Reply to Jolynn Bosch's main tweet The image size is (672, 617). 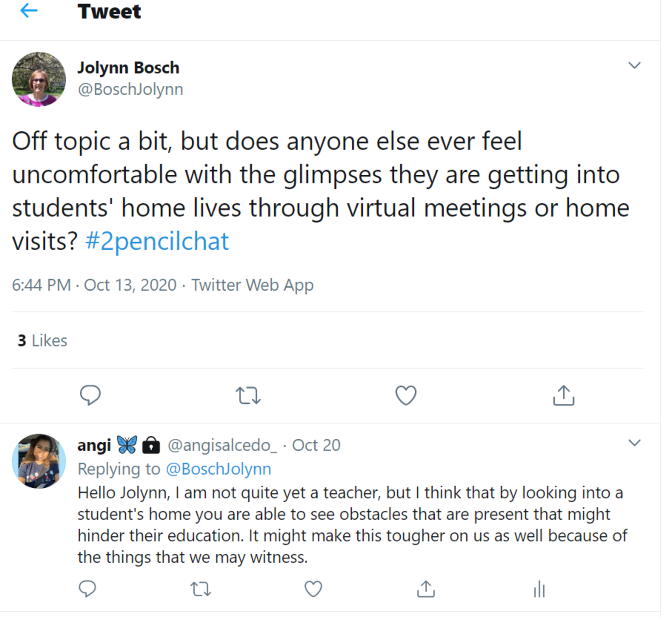click(x=90, y=395)
